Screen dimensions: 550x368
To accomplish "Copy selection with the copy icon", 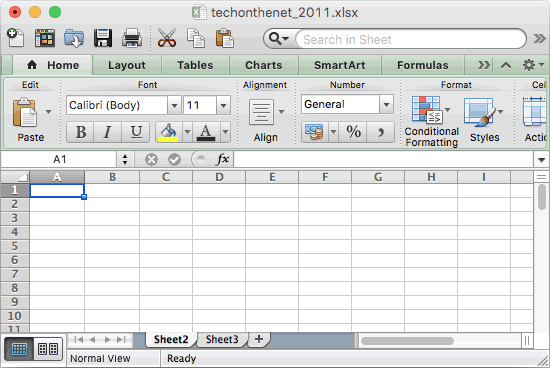I will point(196,38).
